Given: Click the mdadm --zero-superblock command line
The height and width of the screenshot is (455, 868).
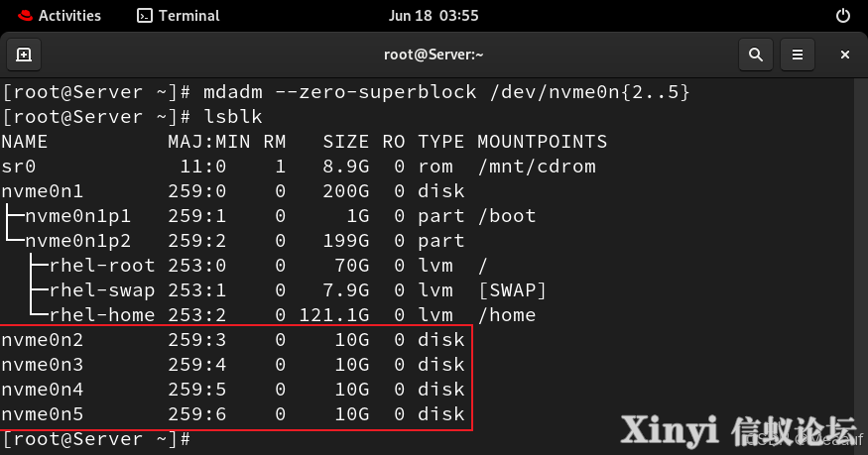Looking at the screenshot, I should pyautogui.click(x=346, y=92).
